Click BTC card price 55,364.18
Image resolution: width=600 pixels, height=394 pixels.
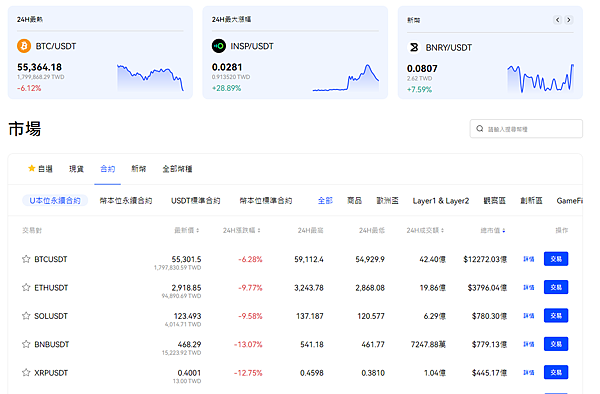[39, 67]
